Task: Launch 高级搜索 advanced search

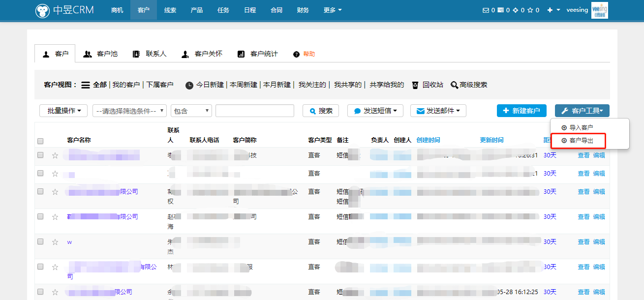Action: (x=473, y=85)
